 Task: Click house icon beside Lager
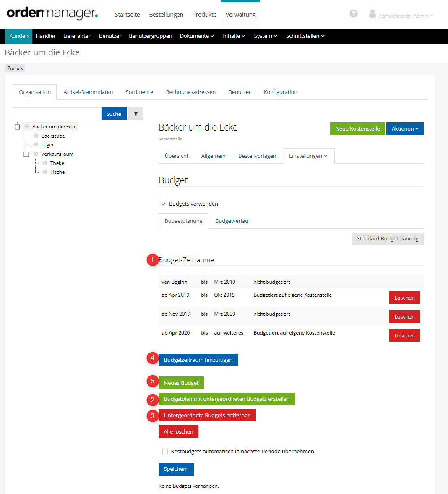coord(36,145)
